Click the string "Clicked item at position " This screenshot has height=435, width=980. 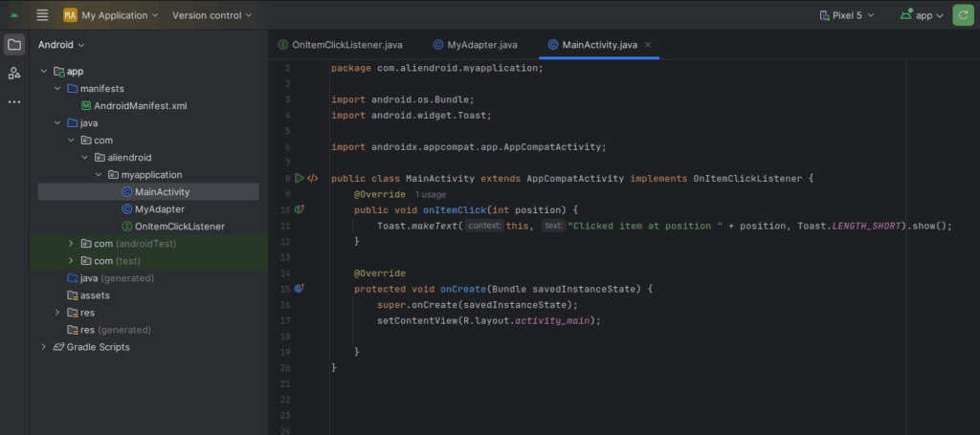pos(644,226)
